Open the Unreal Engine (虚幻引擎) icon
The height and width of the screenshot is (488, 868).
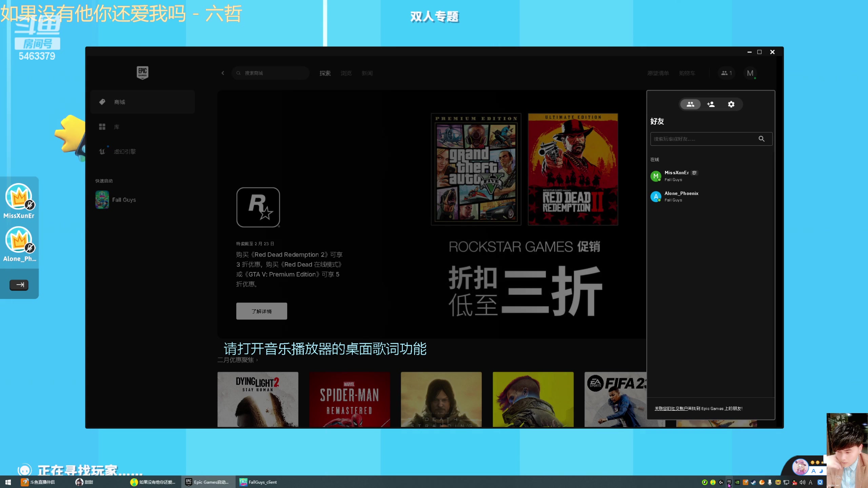[x=102, y=151]
